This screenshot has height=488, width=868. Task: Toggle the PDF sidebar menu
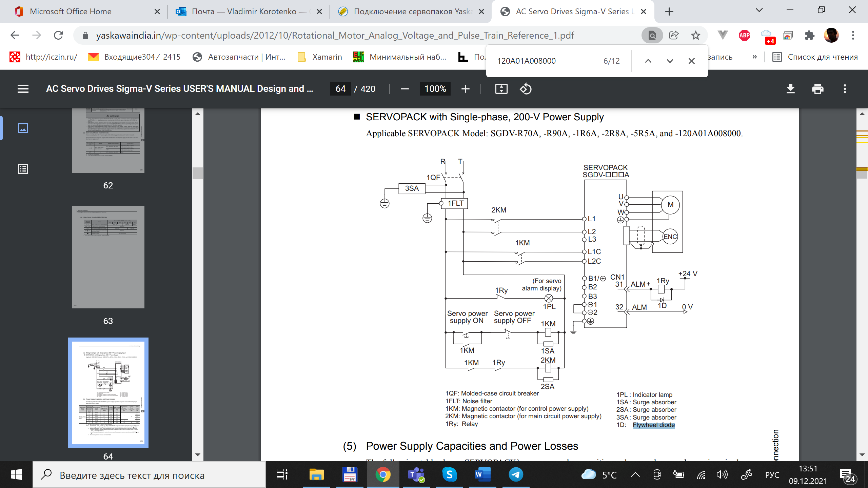coord(23,89)
